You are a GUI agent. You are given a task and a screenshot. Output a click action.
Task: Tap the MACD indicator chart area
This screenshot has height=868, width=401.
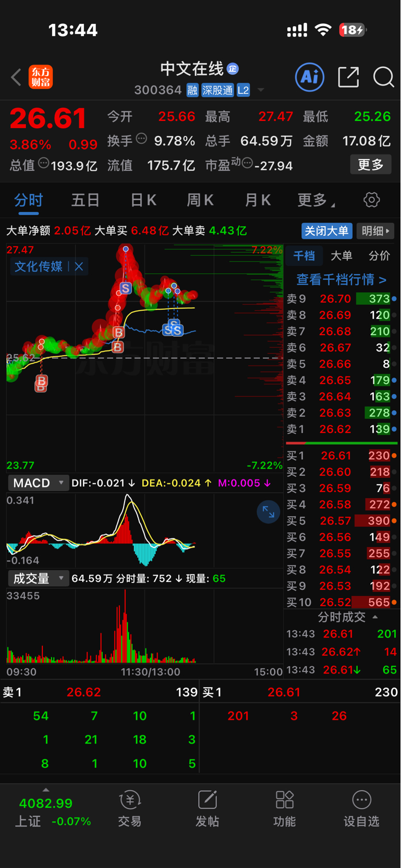144,531
